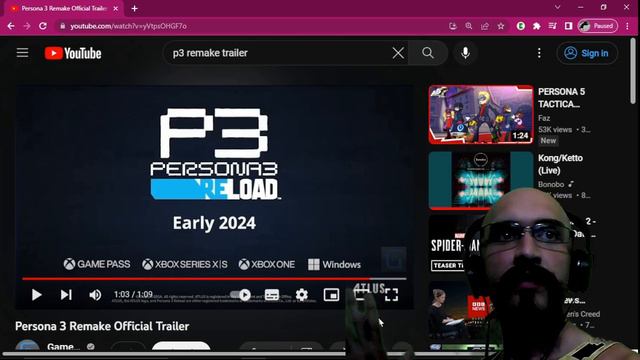Open Persona 5 Tactica video thumbnail

click(x=481, y=115)
